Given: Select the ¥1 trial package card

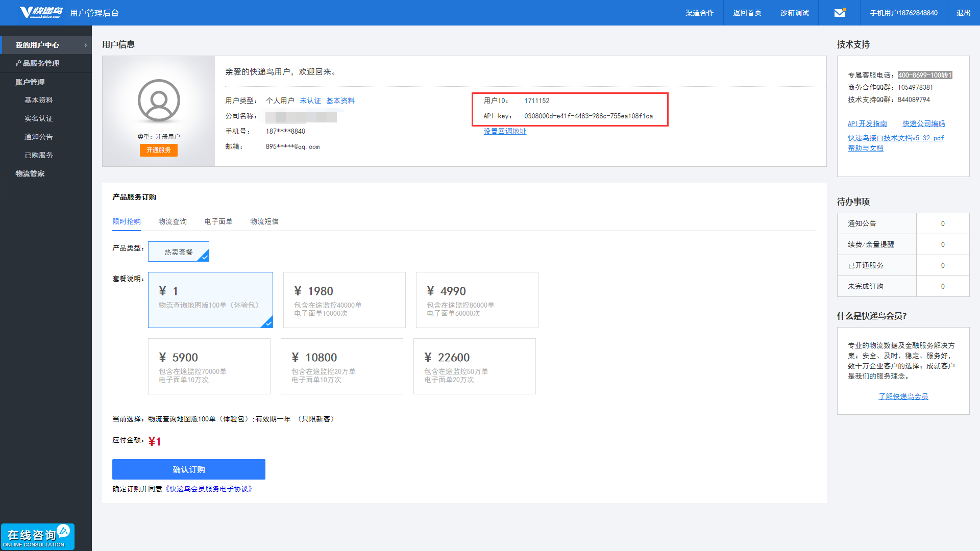Looking at the screenshot, I should [210, 300].
